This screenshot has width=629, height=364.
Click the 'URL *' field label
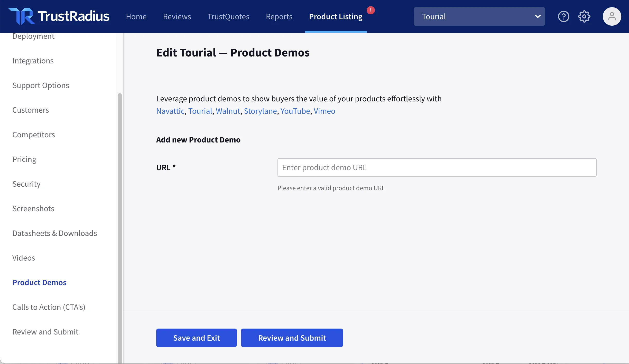[166, 167]
